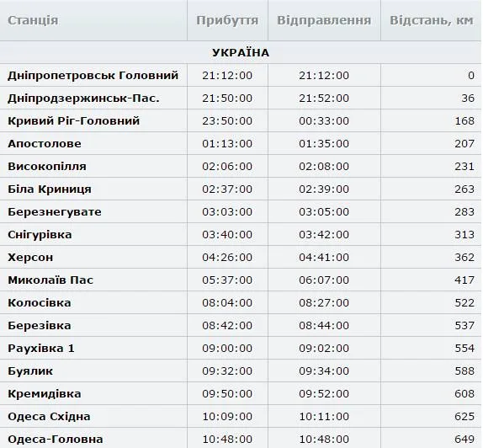Click the Прибуття column header
The width and height of the screenshot is (483, 448).
pyautogui.click(x=227, y=20)
